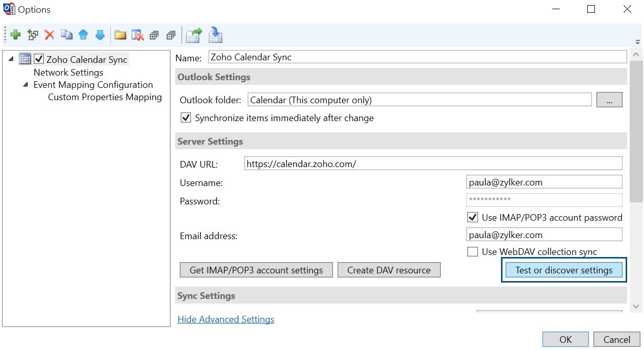The image size is (644, 350).
Task: Click the expand all nodes icon
Action: 154,35
